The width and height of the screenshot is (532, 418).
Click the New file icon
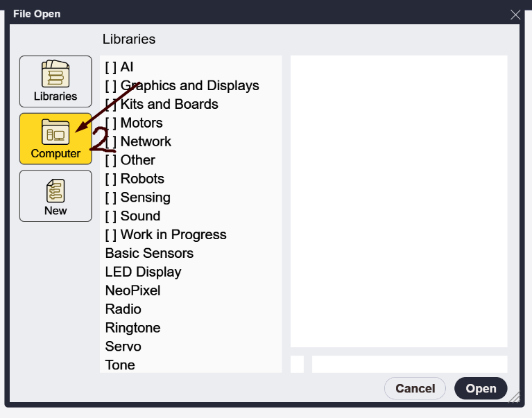coord(55,189)
